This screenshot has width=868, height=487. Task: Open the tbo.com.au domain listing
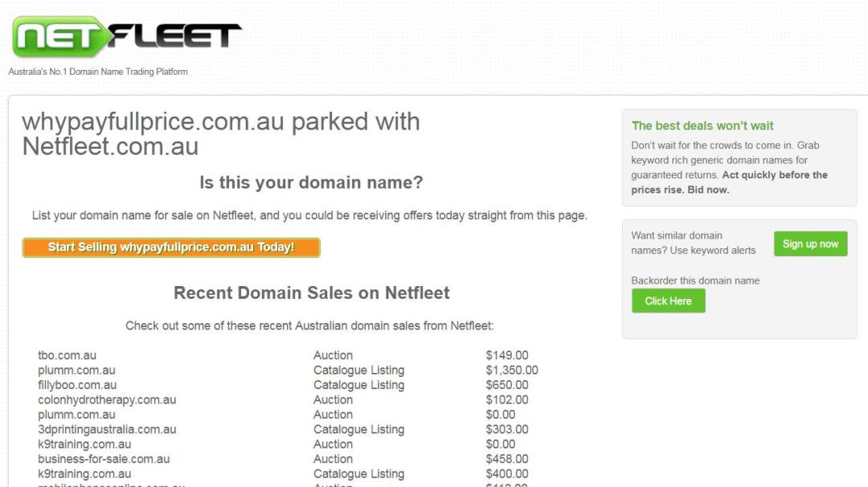click(x=67, y=355)
